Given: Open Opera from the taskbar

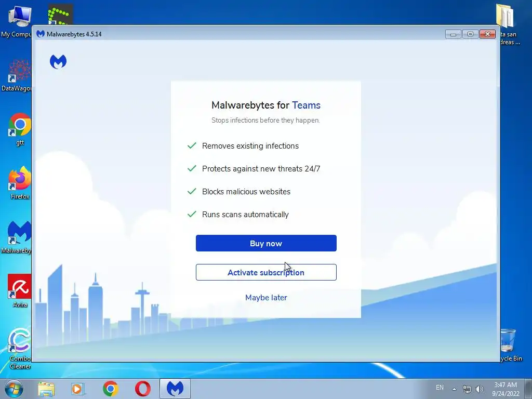Looking at the screenshot, I should click(x=143, y=389).
